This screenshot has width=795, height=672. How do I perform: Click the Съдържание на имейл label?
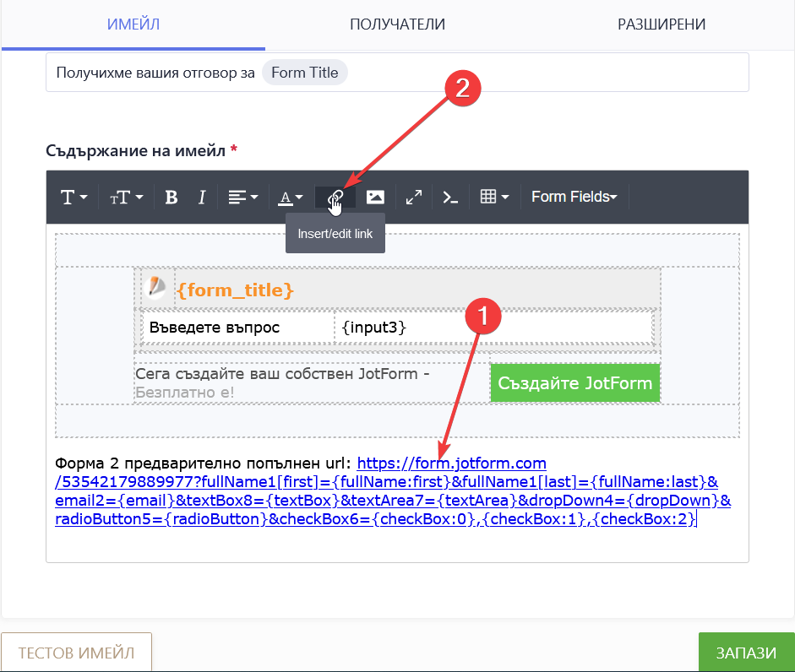click(x=135, y=150)
